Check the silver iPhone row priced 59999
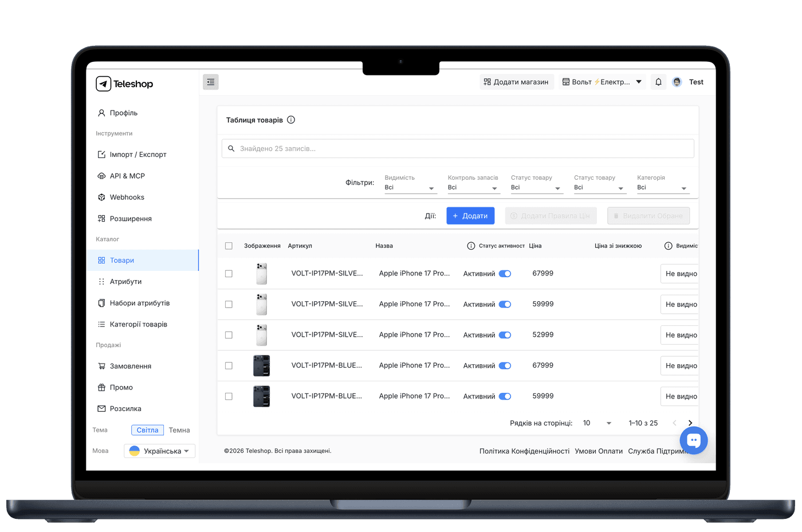The image size is (802, 532). pos(229,304)
